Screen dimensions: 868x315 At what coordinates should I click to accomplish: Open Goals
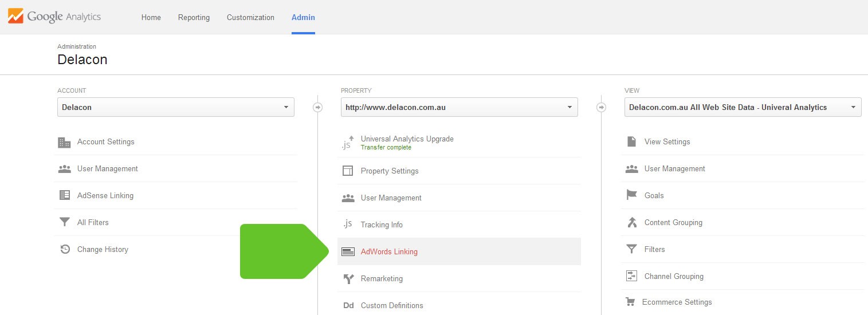click(654, 195)
